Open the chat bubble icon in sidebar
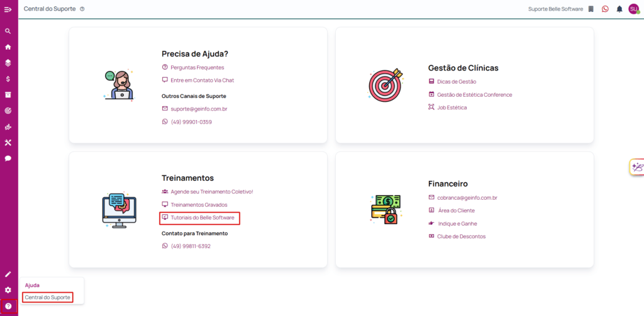The image size is (644, 316). pos(8,158)
